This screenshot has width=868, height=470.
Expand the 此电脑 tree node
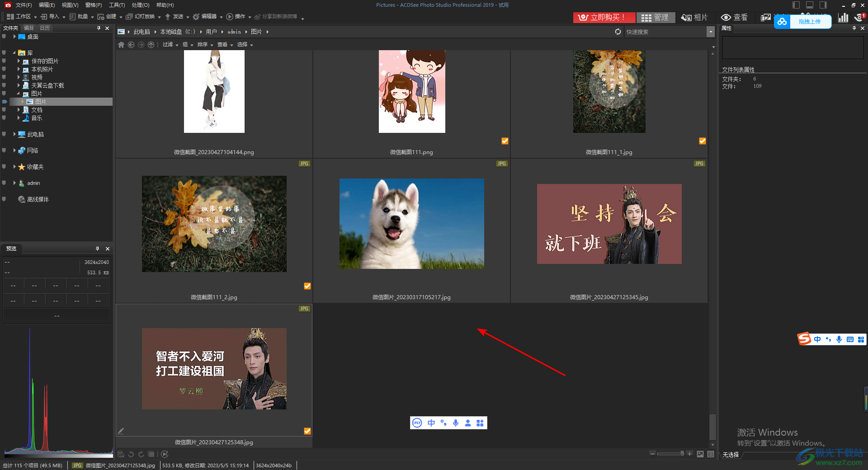pyautogui.click(x=14, y=134)
